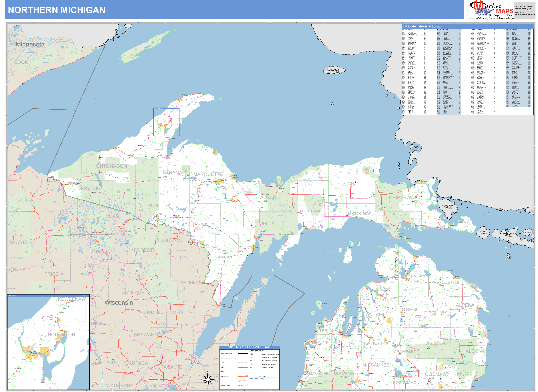538x392 pixels.
Task: Click the FLORENCE county label
Action: 171,240
